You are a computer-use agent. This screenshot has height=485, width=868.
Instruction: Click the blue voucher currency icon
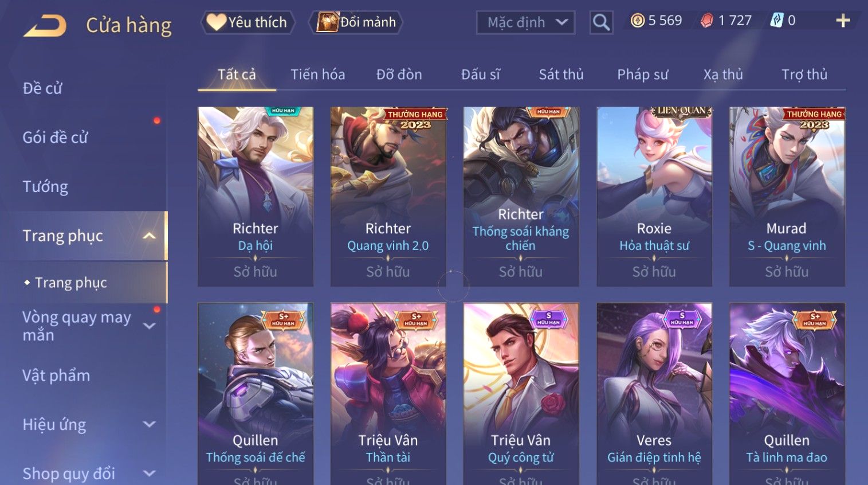point(776,21)
